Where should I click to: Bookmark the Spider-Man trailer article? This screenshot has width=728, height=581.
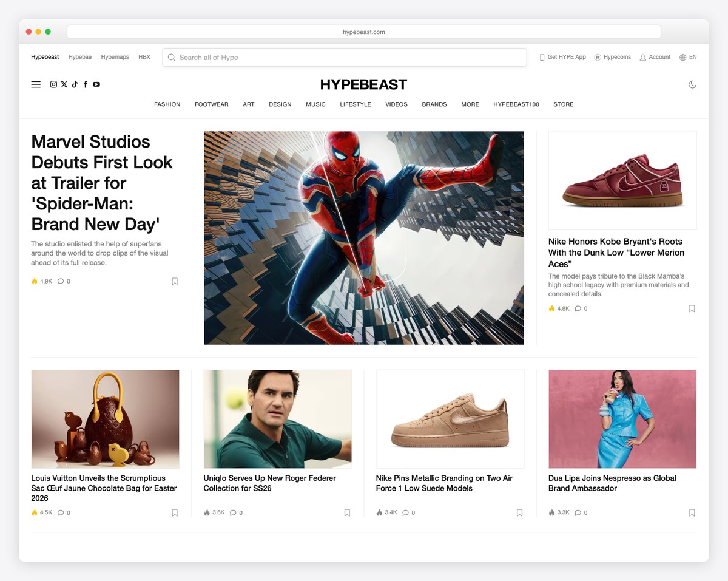175,281
